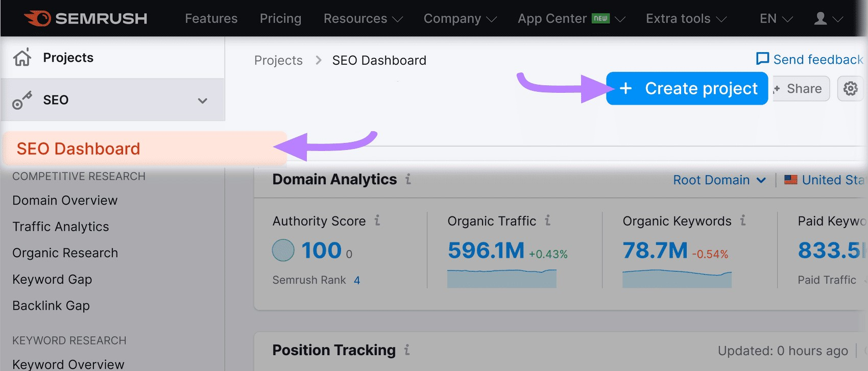This screenshot has height=371, width=868.
Task: Expand the SEO section chevron
Action: tap(203, 101)
